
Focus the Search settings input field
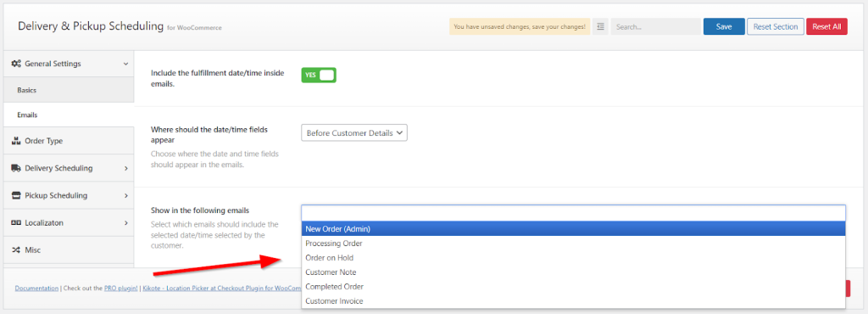[655, 26]
